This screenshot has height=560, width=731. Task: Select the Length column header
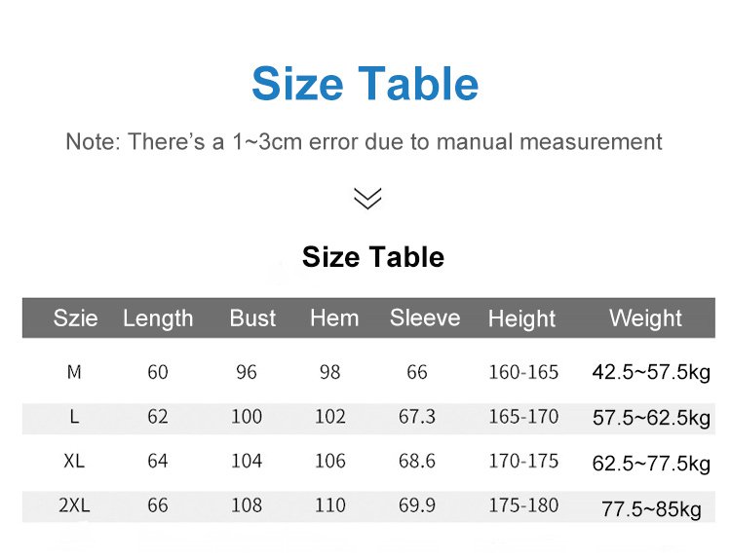click(158, 318)
